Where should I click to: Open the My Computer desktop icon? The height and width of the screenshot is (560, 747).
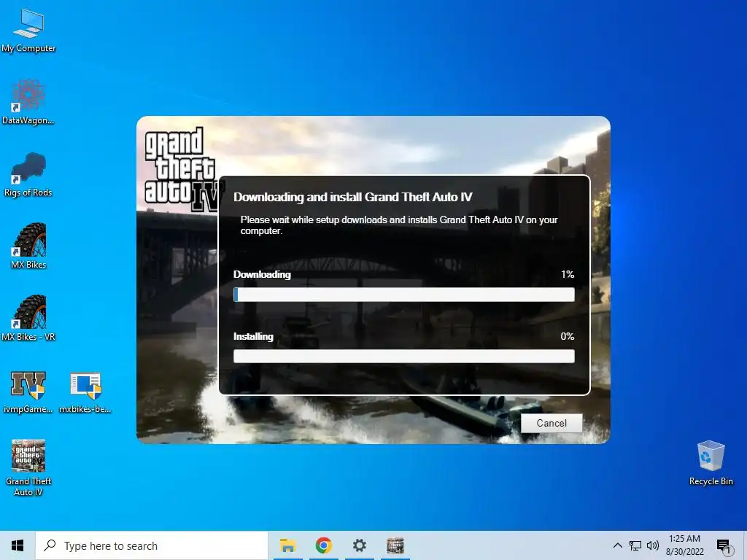tap(28, 31)
